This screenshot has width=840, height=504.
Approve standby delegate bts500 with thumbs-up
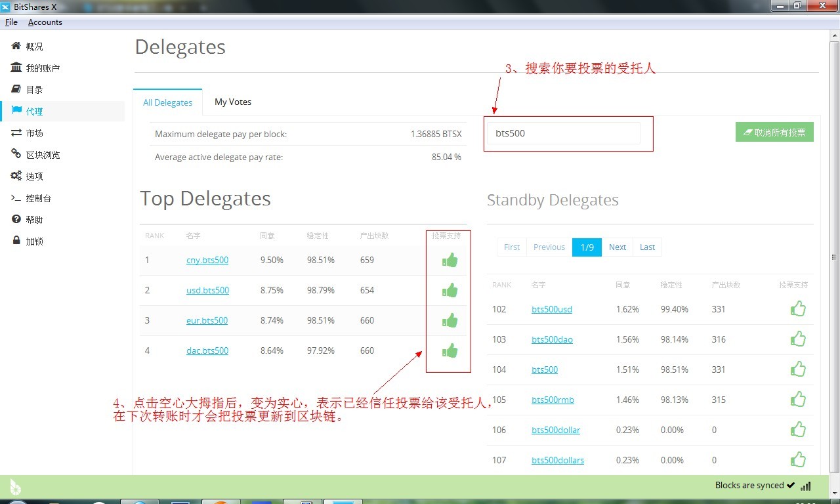798,369
